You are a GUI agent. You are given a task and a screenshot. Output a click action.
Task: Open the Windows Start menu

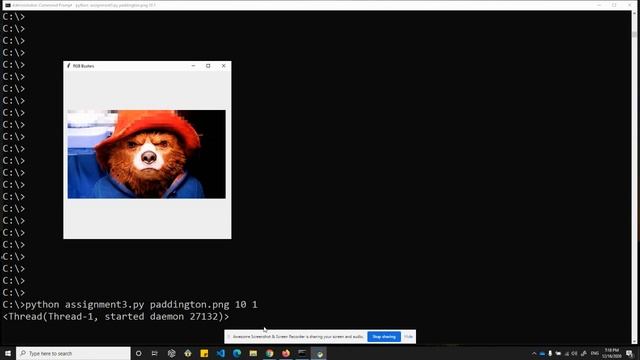[x=8, y=353]
